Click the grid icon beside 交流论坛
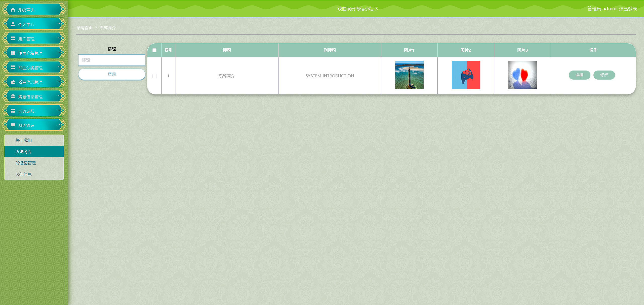This screenshot has width=644, height=305. tap(13, 111)
